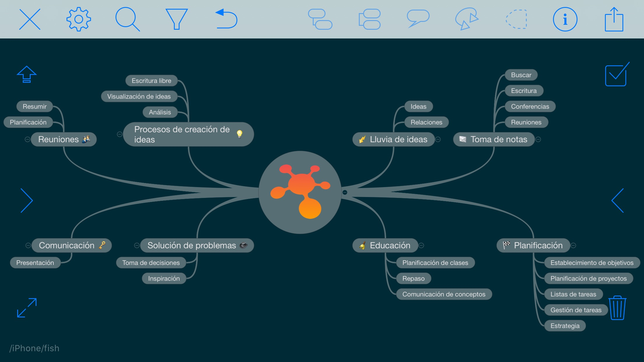Toggle fullscreen with diagonal arrows
The height and width of the screenshot is (362, 644).
(x=27, y=308)
